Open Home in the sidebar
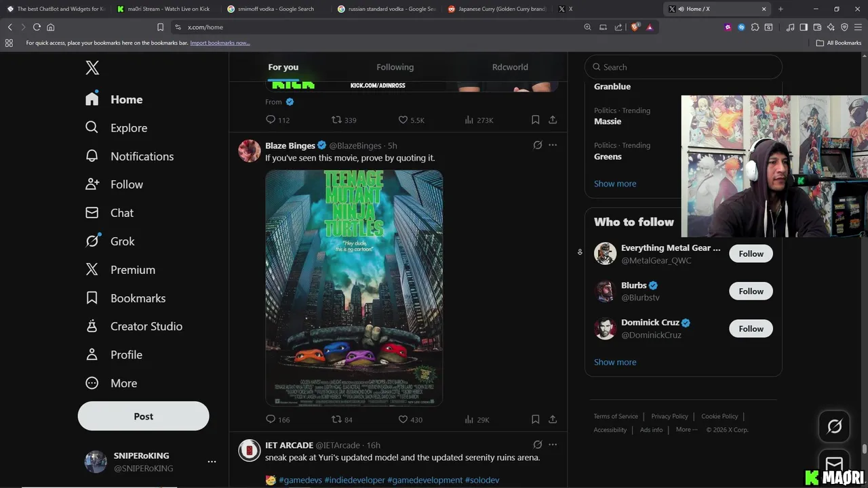Screen dimensions: 868x488 click(114, 100)
